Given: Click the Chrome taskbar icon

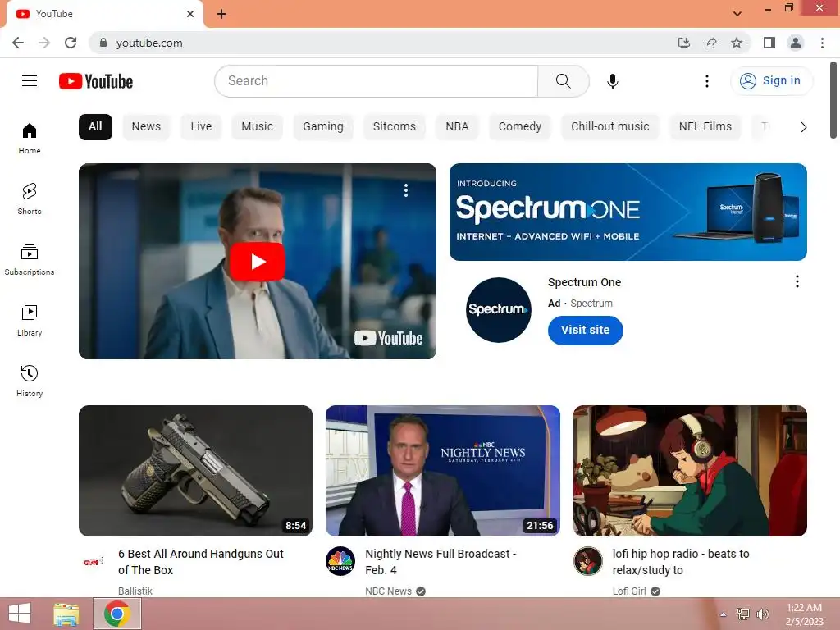Looking at the screenshot, I should (x=117, y=614).
